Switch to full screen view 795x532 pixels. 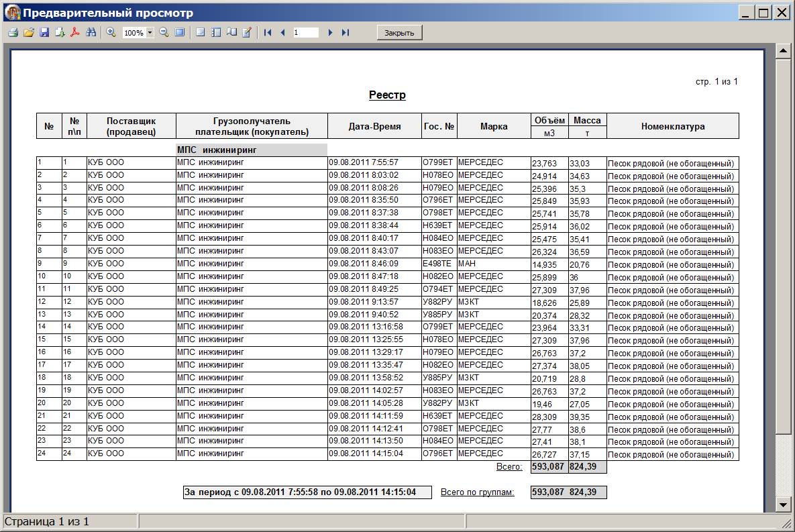pyautogui.click(x=180, y=32)
